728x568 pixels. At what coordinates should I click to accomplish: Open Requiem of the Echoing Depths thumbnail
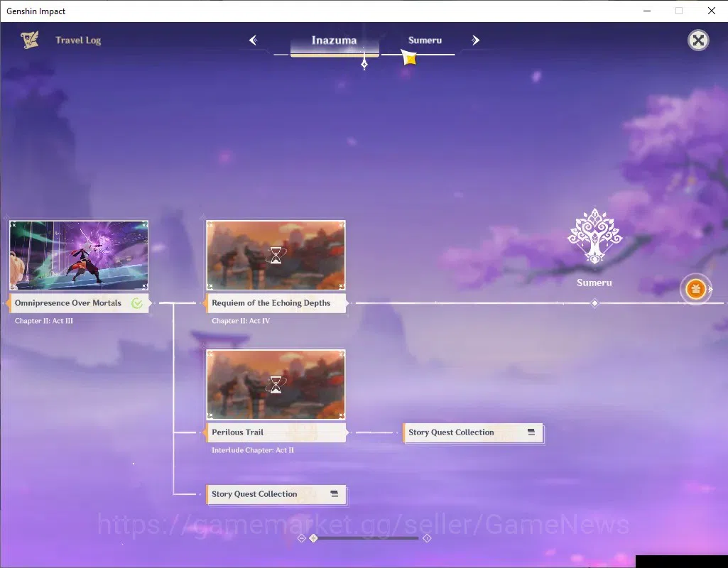point(276,255)
